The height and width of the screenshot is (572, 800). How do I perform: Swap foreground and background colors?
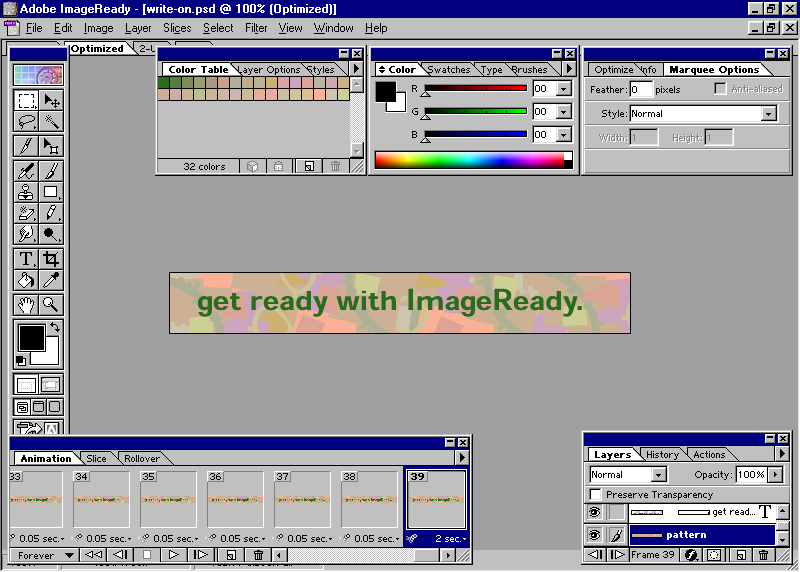pos(55,327)
